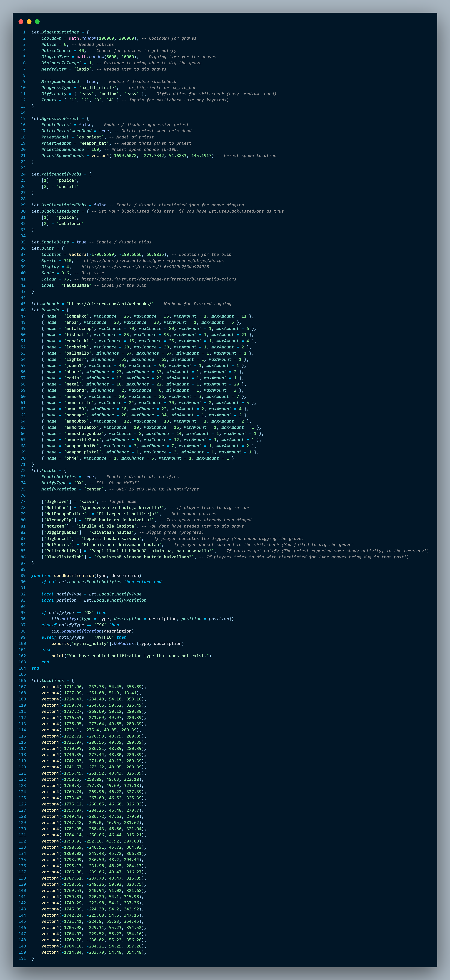
Task: Click the yellow minimize dot
Action: tap(29, 22)
